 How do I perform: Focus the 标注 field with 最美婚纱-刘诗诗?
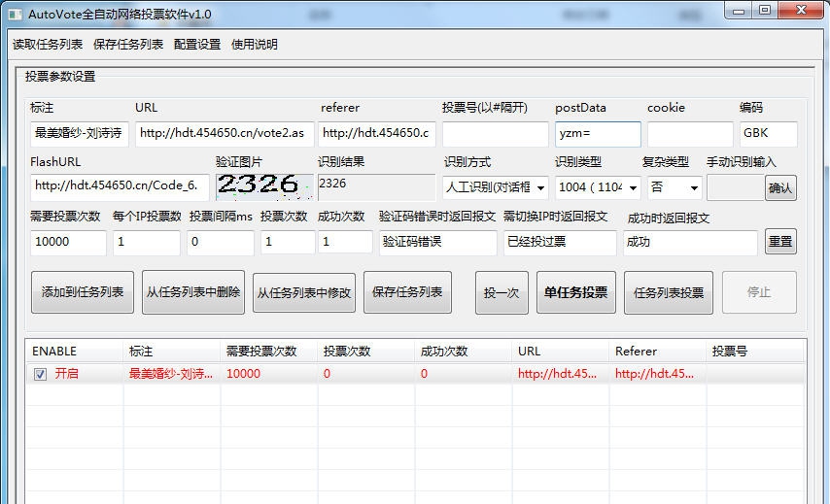tap(80, 134)
